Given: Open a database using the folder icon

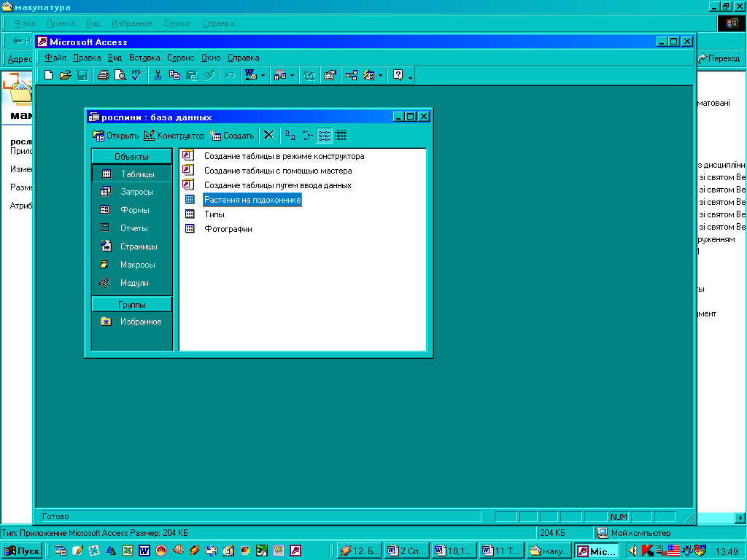Looking at the screenshot, I should pyautogui.click(x=65, y=75).
